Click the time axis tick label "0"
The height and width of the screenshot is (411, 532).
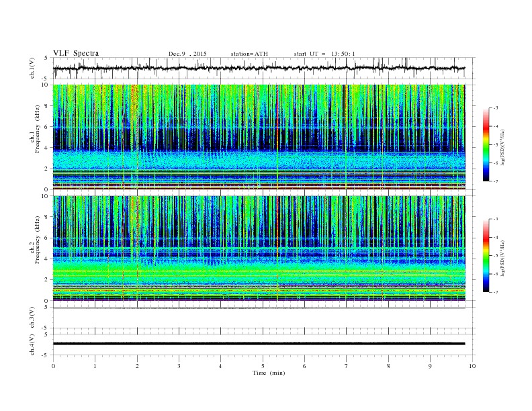[x=53, y=366]
